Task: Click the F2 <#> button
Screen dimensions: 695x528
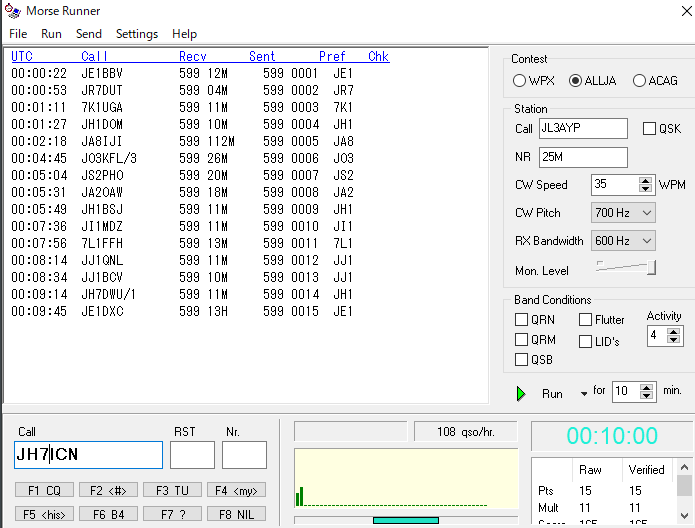Action: 108,490
